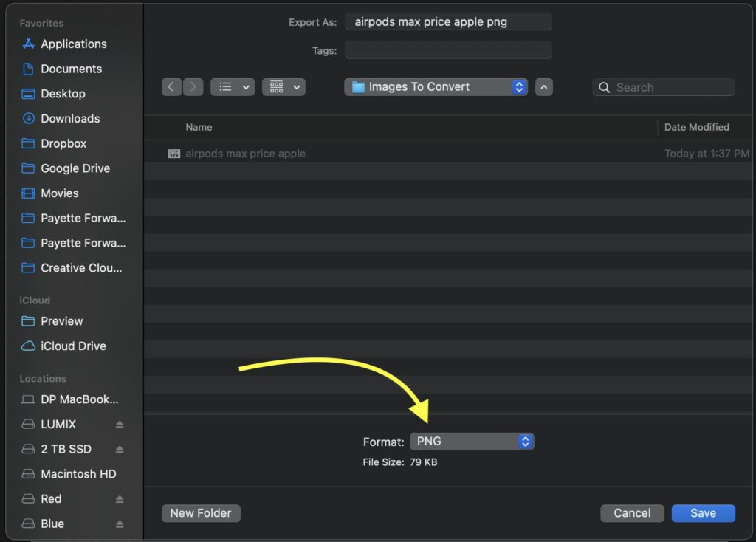Viewport: 756px width, 542px height.
Task: Sort by the Name column header
Action: pos(199,127)
